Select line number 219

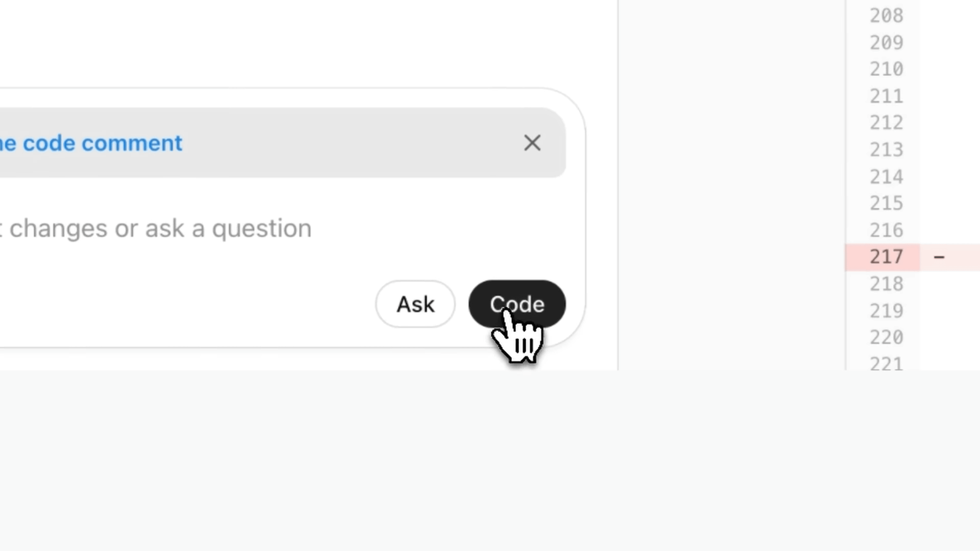(x=887, y=311)
